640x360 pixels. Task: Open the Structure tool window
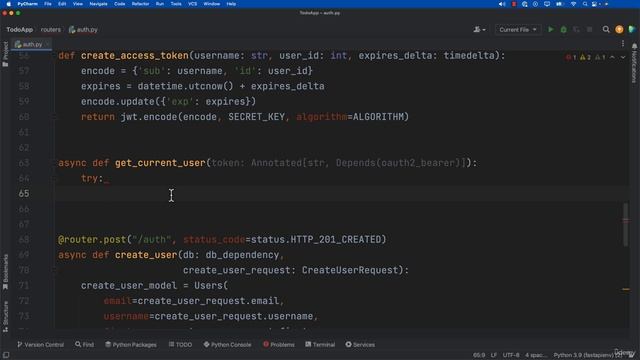[5, 316]
